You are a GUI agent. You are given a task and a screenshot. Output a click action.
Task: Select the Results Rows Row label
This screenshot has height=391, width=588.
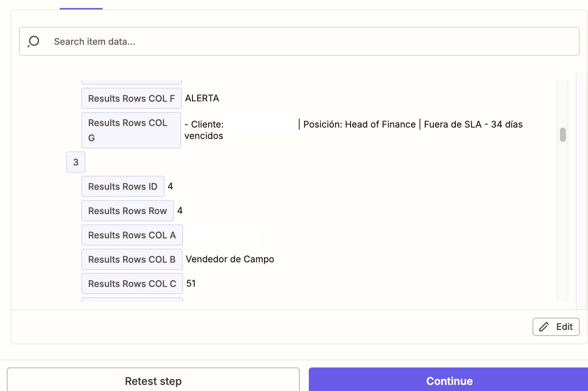[x=128, y=211]
